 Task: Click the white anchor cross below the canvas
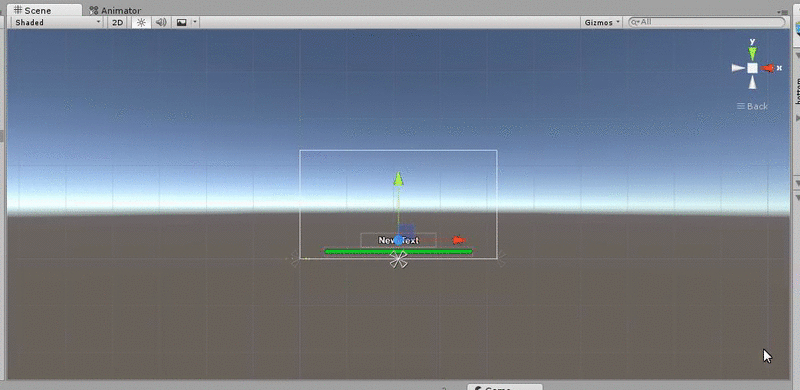[x=398, y=259]
